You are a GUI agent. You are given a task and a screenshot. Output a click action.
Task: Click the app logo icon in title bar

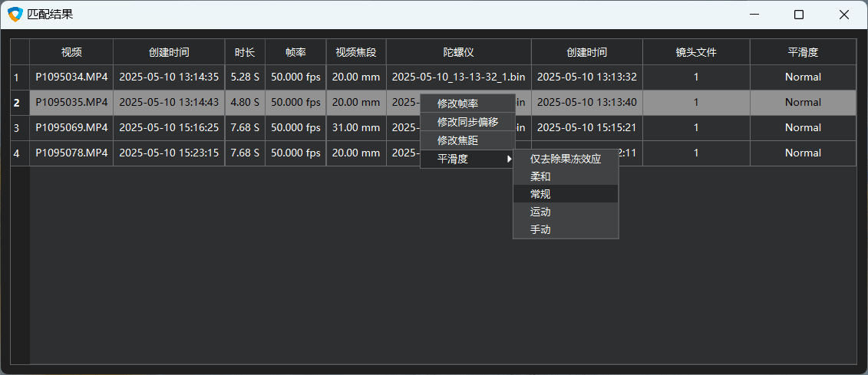[15, 15]
